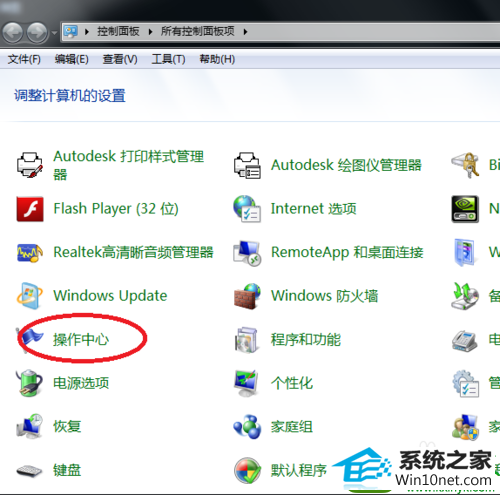Click the Windows Firewall brick wall icon
This screenshot has height=495, width=500.
tap(247, 296)
